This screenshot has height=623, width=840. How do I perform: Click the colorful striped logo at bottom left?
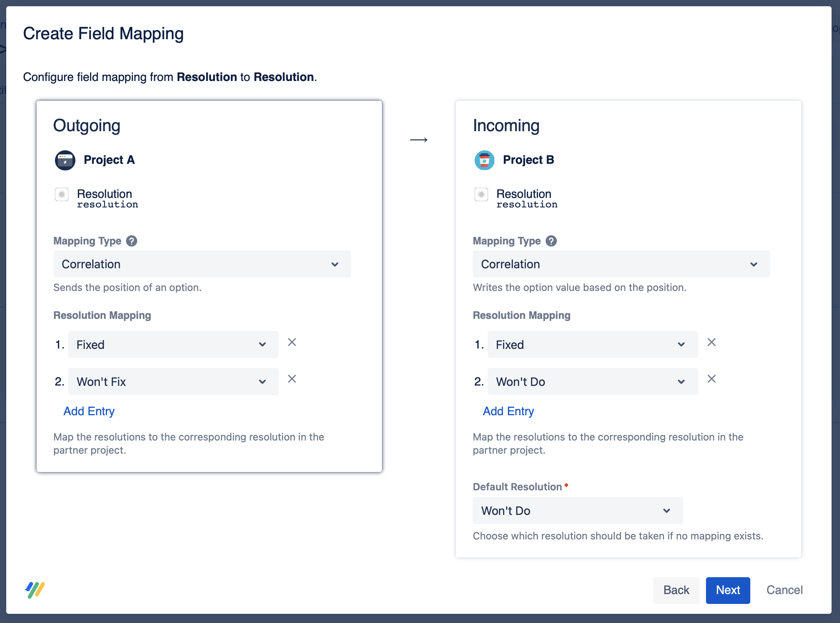pos(35,590)
